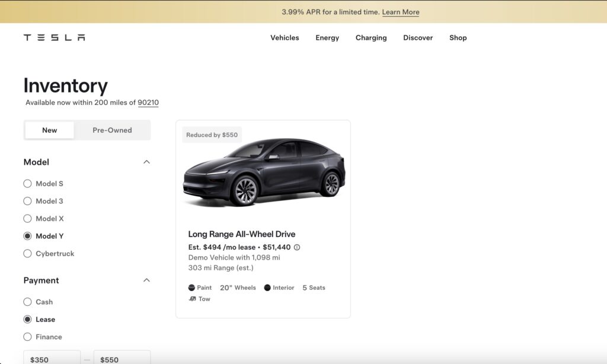This screenshot has width=607, height=364.
Task: Choose the Finance payment option
Action: 27,337
